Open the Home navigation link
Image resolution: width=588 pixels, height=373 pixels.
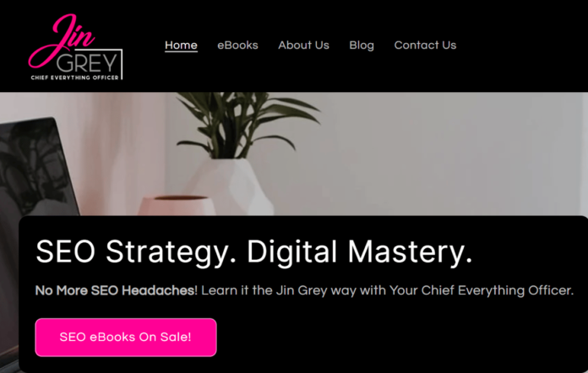pyautogui.click(x=181, y=46)
